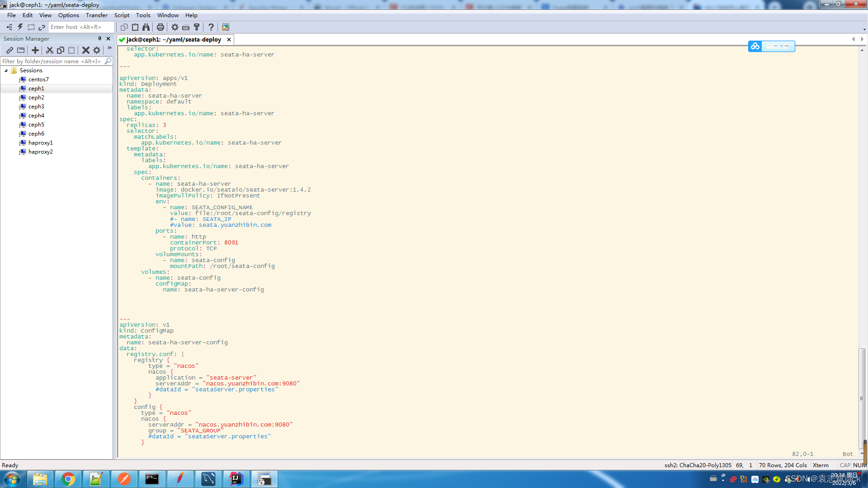Click Connect link icon in Session Manager
Image resolution: width=868 pixels, height=488 pixels.
pos(9,50)
